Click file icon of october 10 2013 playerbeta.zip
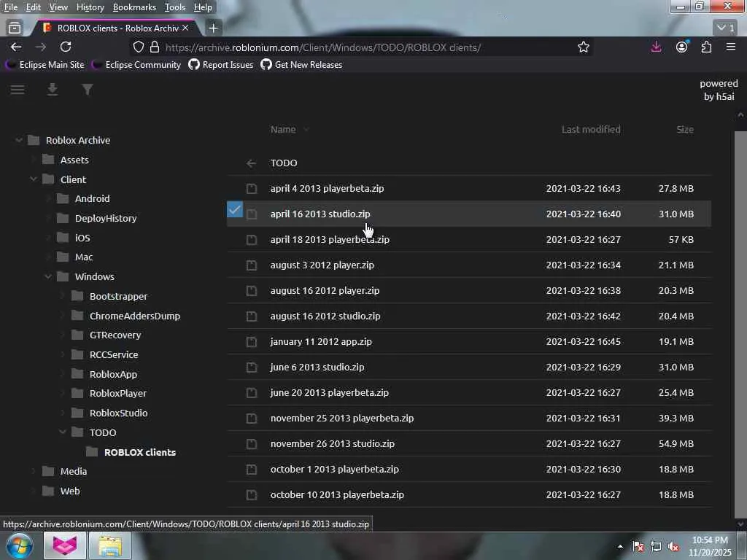This screenshot has height=560, width=747. coord(252,495)
